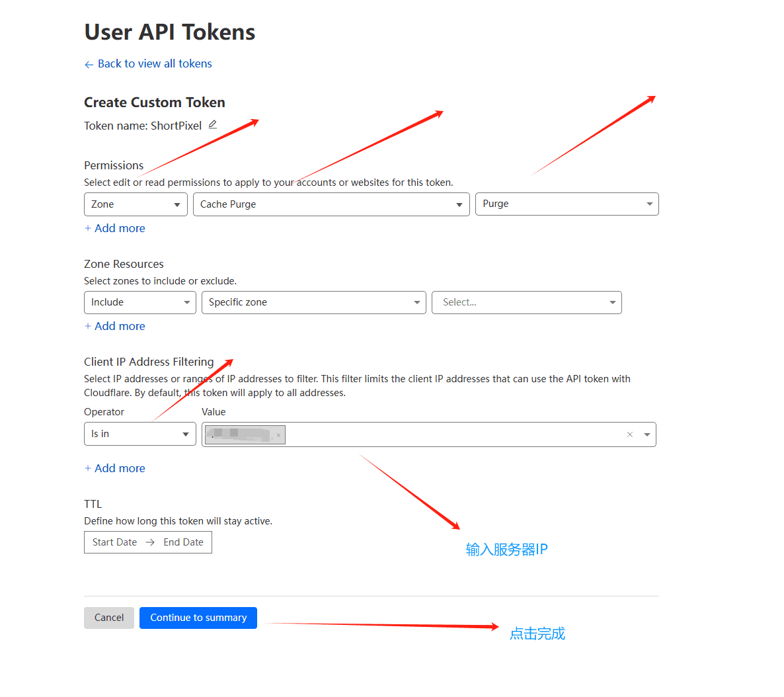Add more under Permissions

[x=115, y=228]
